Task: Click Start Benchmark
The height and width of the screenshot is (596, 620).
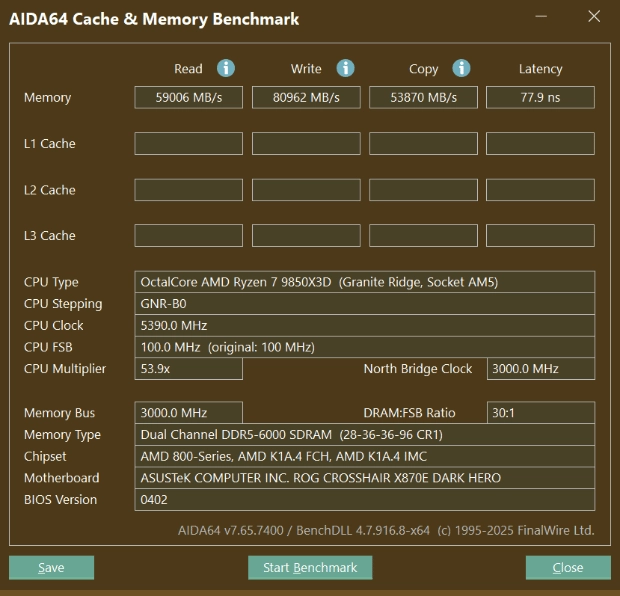Action: point(310,567)
